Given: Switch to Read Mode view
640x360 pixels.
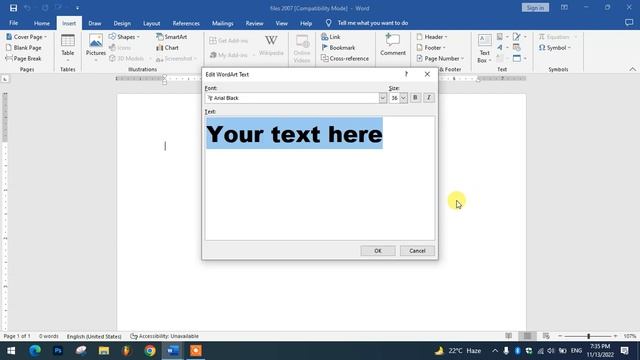Looking at the screenshot, I should click(x=509, y=336).
